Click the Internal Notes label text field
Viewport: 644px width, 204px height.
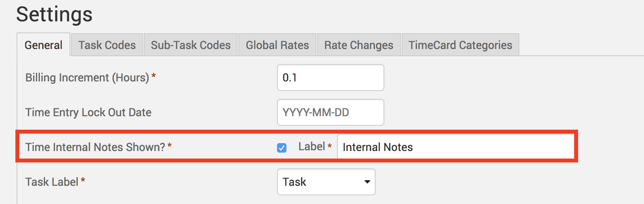pos(456,147)
